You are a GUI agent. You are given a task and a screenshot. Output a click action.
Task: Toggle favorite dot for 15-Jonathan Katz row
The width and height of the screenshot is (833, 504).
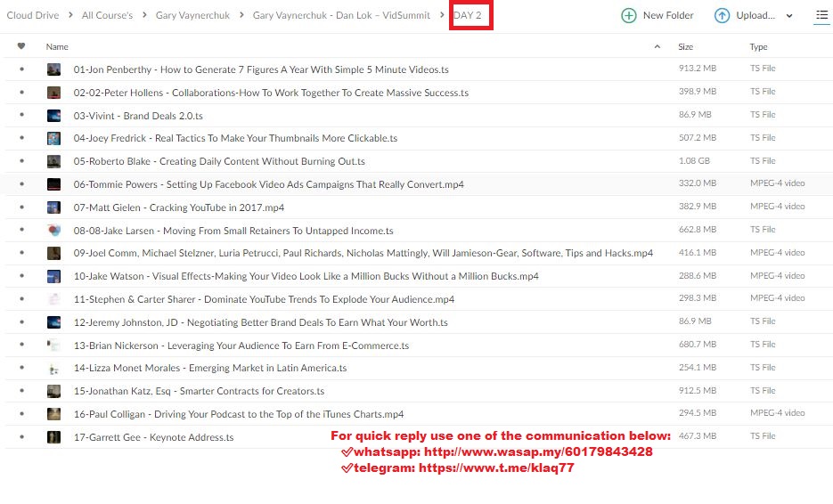click(x=21, y=390)
